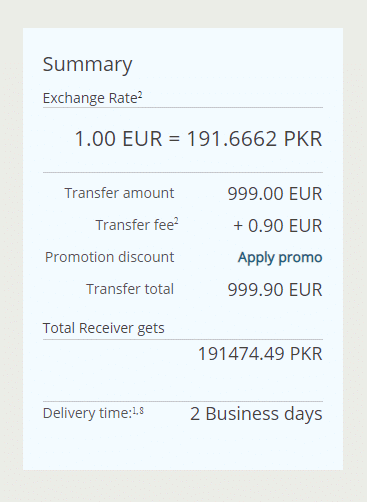Viewport: 367px width, 502px height.
Task: Click the Total Receiver gets label
Action: pos(104,328)
